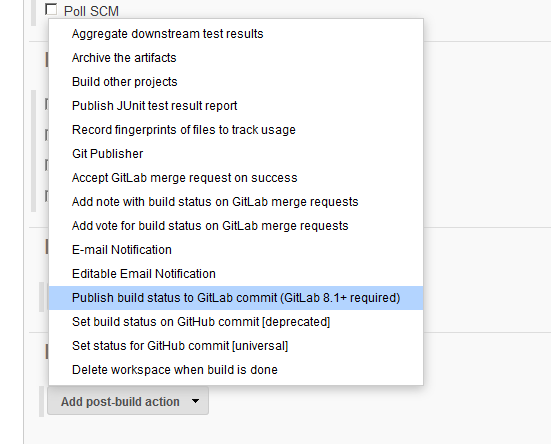The image size is (551, 444).
Task: Pick Publish JUnit test result report
Action: click(236, 106)
